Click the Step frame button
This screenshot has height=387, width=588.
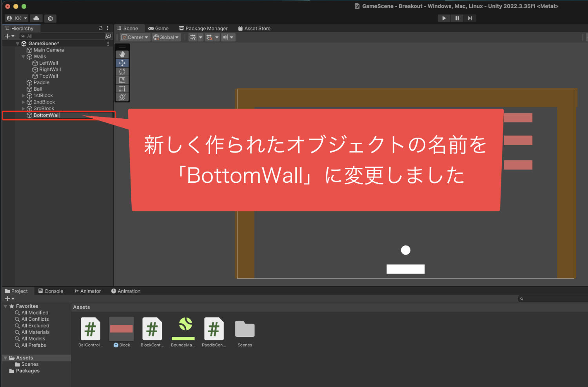click(470, 18)
